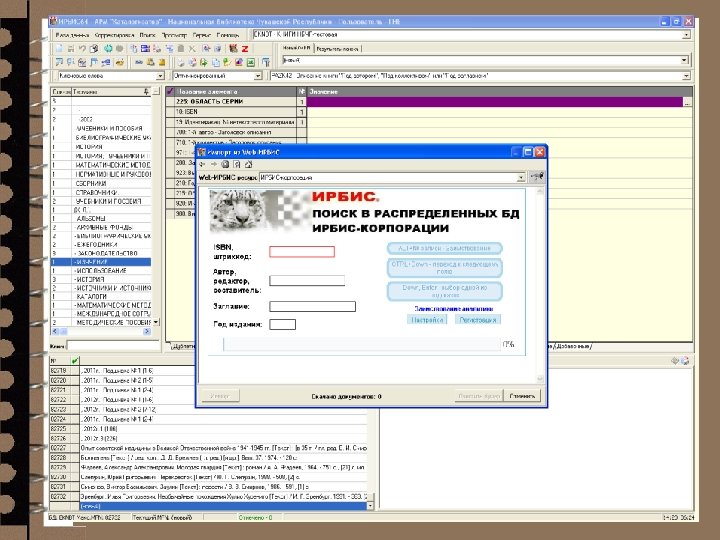Click the ellipsis button on purple field row
The image size is (720, 540).
tap(687, 102)
